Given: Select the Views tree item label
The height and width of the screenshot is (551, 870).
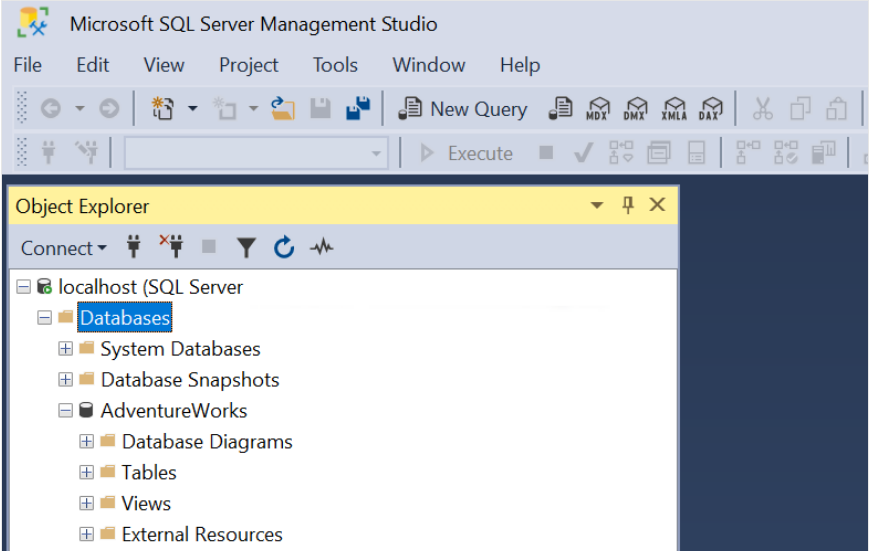Looking at the screenshot, I should coord(146,504).
